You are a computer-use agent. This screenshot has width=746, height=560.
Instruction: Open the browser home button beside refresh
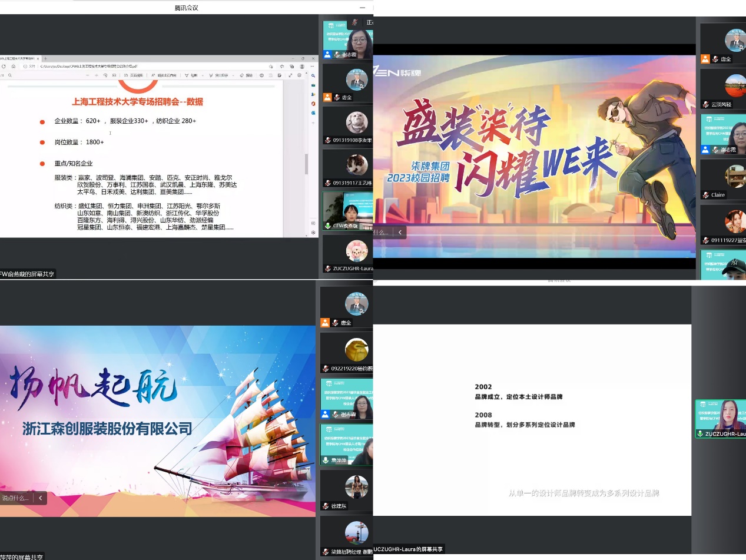14,67
